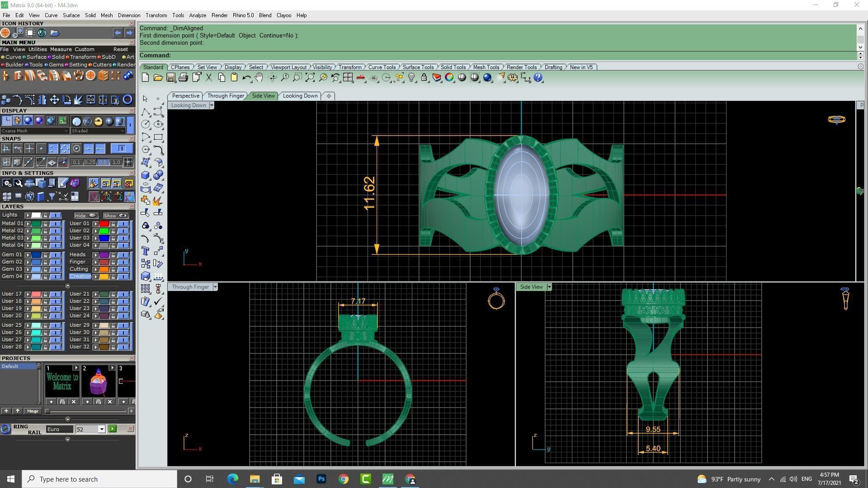Toggle the large Snaps master on/off switch
The image size is (868, 488).
coord(122,149)
